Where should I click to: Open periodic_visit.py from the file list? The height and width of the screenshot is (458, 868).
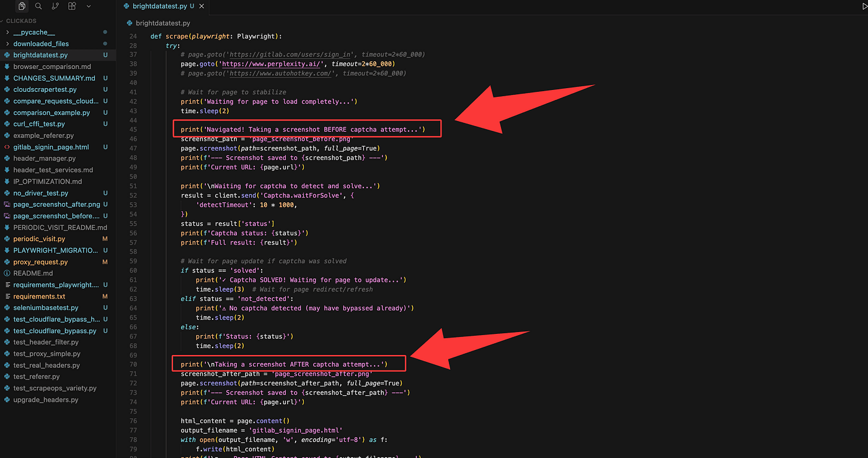tap(39, 239)
